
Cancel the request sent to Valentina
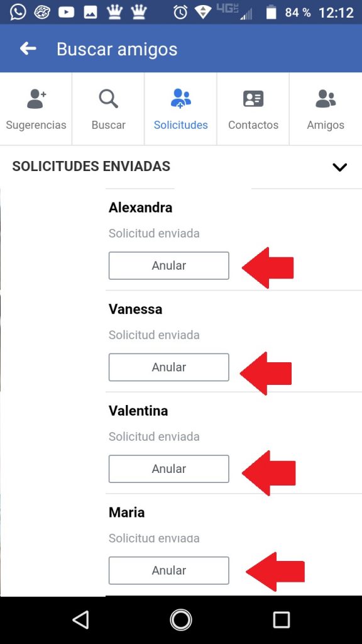pos(168,469)
